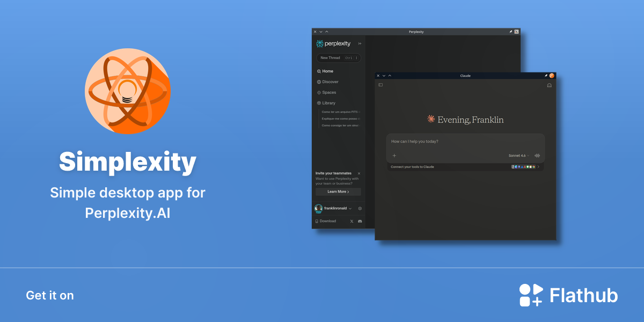Click the app icon at Perplexity title bar's right
644x322 pixels.
(x=517, y=32)
